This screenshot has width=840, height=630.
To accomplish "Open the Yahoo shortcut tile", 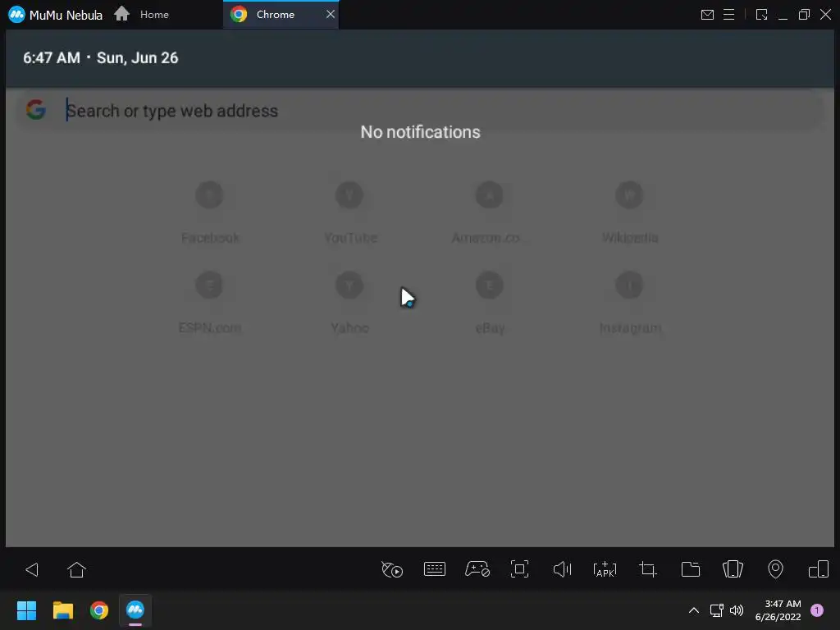I will point(349,304).
